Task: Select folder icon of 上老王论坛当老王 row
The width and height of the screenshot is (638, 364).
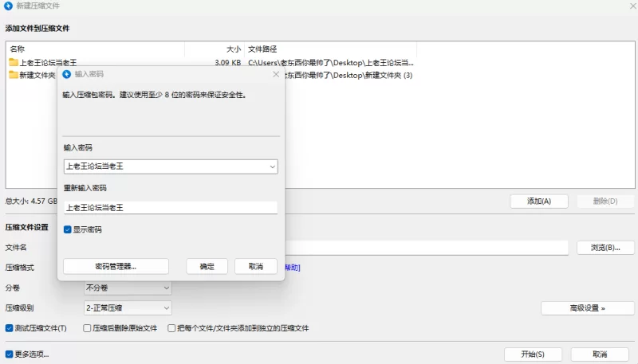Action: pos(14,62)
